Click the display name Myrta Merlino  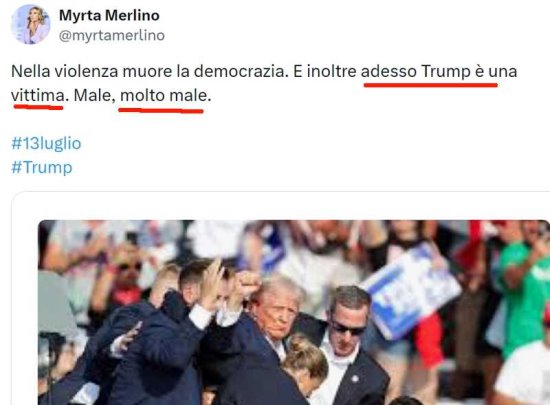pos(109,15)
